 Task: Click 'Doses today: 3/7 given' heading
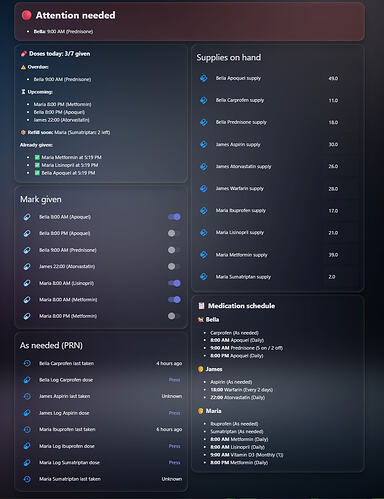tap(59, 54)
